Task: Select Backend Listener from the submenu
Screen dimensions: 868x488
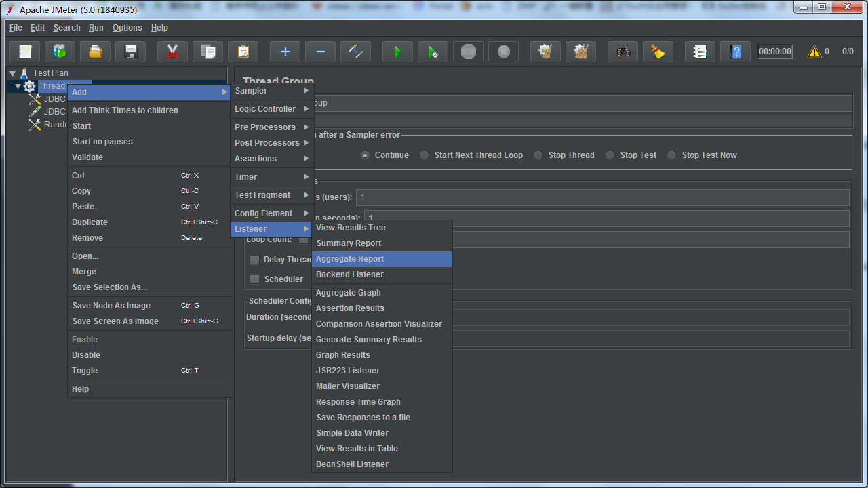Action: coord(382,274)
